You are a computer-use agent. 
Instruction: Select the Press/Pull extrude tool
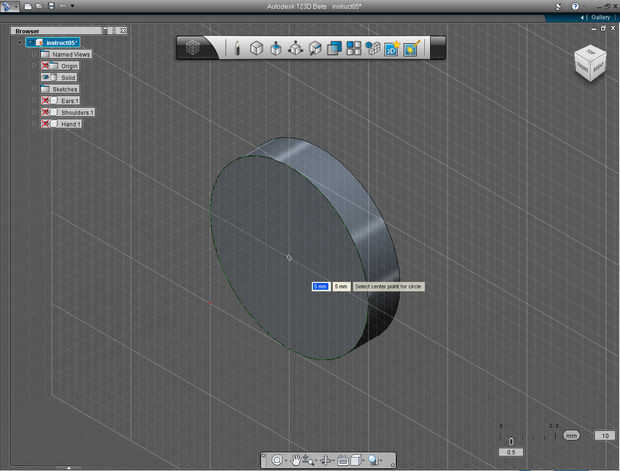(276, 48)
